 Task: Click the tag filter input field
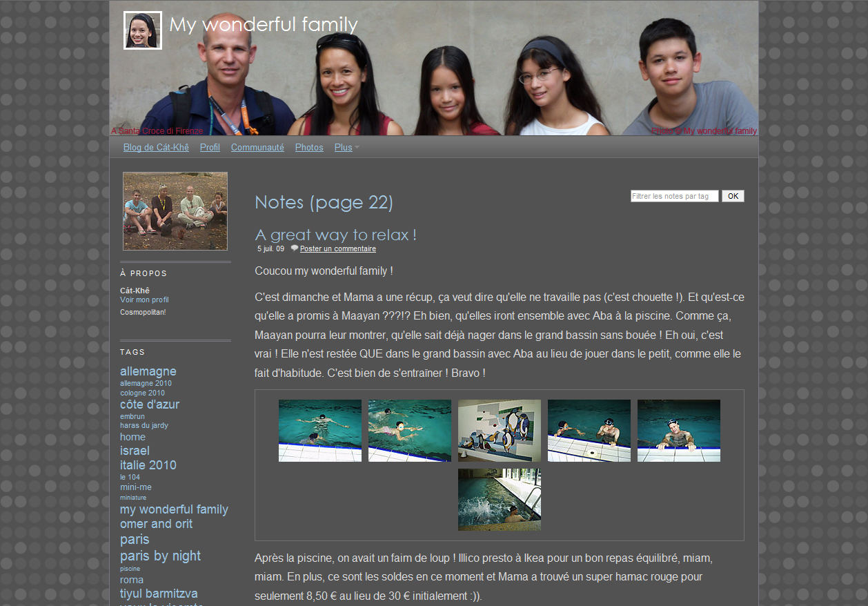click(x=674, y=196)
